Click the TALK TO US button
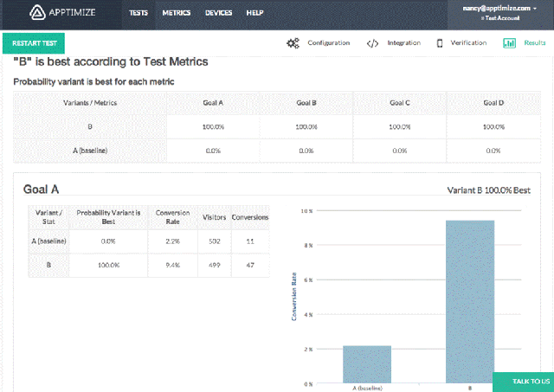This screenshot has width=554, height=392. click(523, 382)
